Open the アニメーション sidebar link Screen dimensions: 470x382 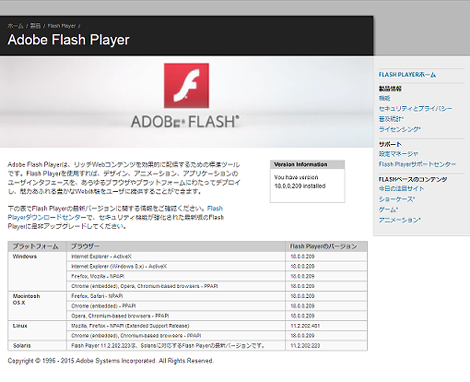400,220
